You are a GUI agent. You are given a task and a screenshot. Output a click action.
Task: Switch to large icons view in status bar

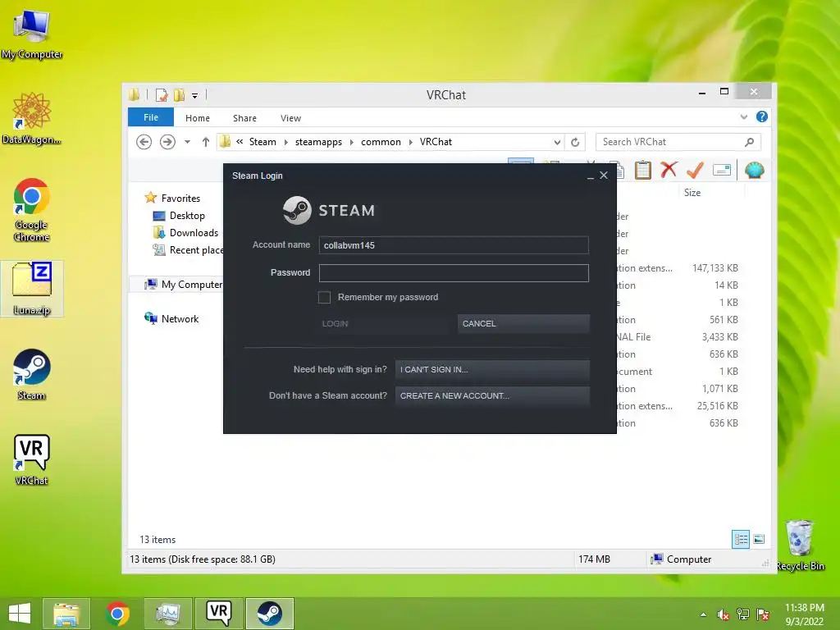(759, 539)
